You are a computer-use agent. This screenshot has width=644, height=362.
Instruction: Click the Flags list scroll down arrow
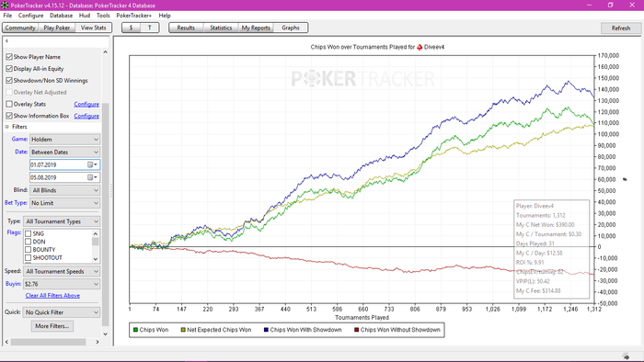click(x=96, y=259)
